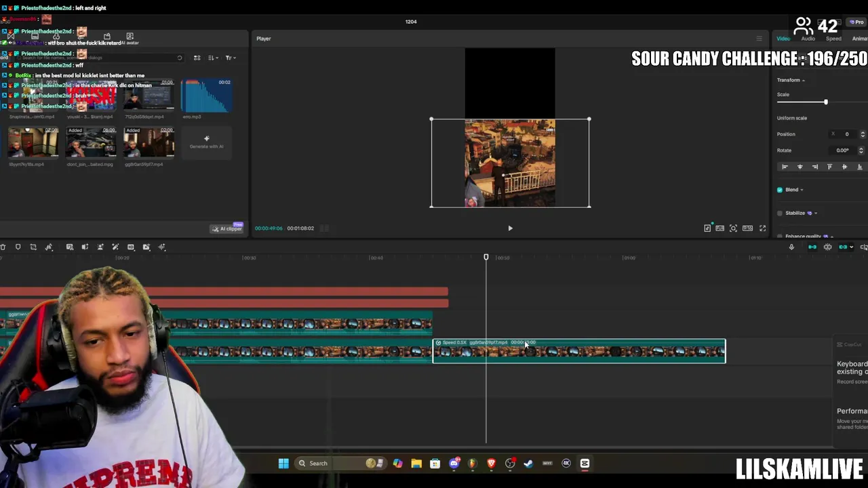868x488 pixels.
Task: Click the Rotate value field
Action: pos(843,150)
